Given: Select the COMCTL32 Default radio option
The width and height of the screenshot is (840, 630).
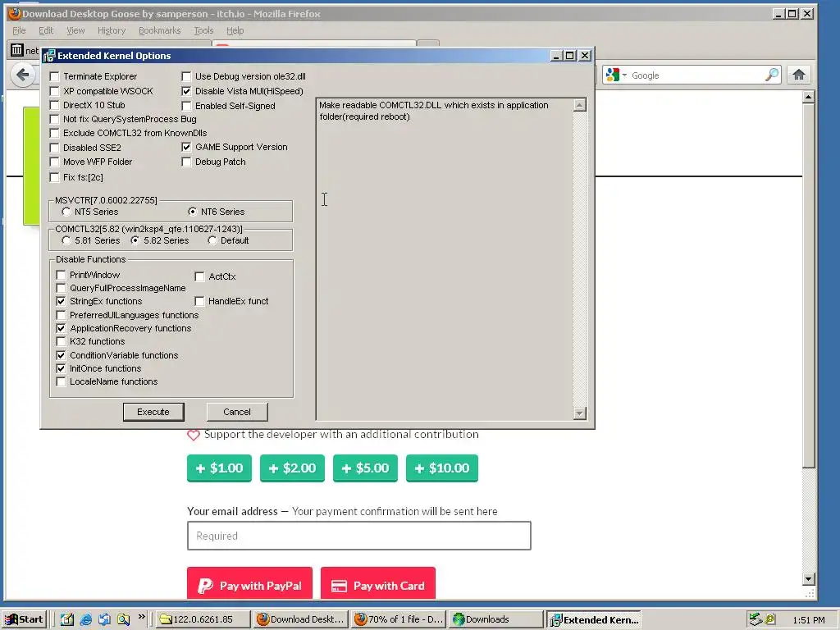Looking at the screenshot, I should click(212, 240).
